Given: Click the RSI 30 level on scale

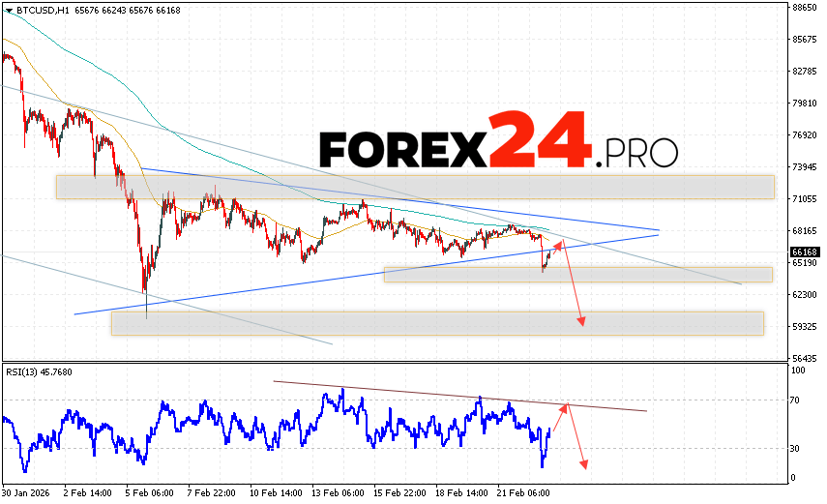Looking at the screenshot, I should [798, 448].
